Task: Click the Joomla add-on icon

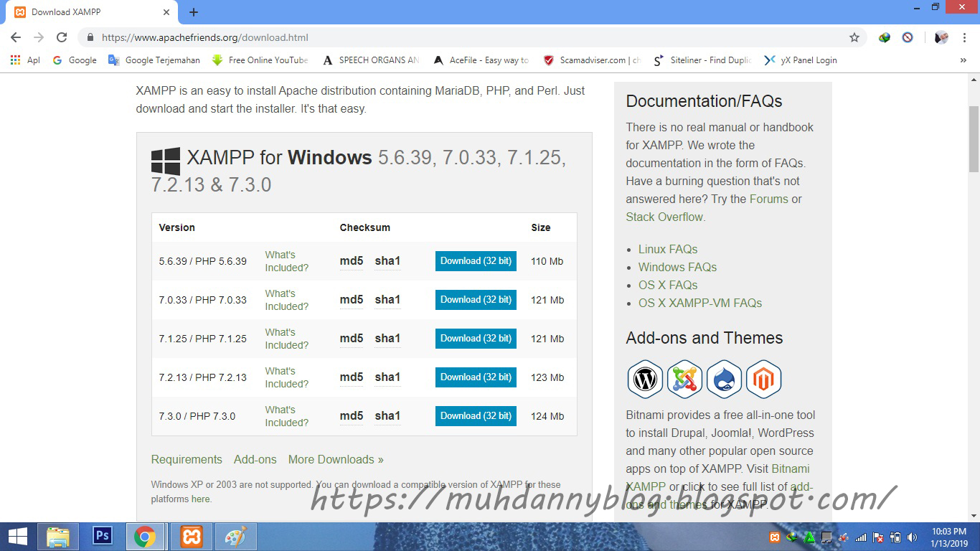Action: pos(684,380)
